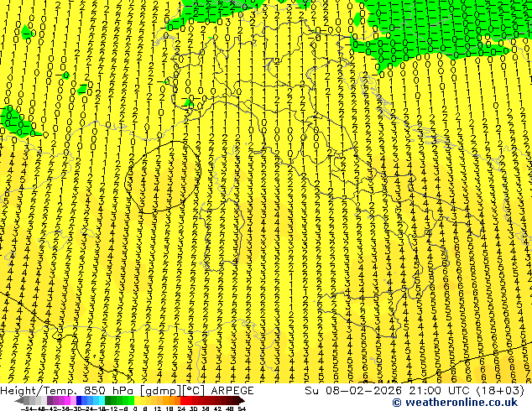Screen dimensions: 532x411
Task: Click the '[gdmp][°C]' units label
Action: coord(173,391)
